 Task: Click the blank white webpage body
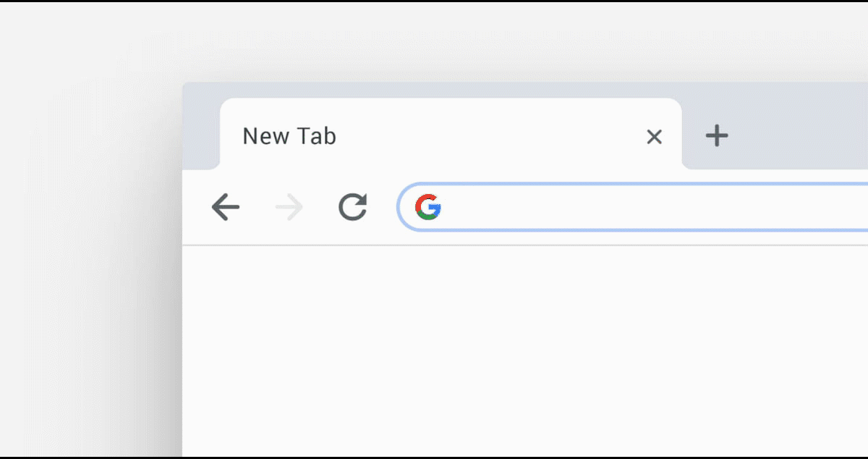(x=506, y=348)
